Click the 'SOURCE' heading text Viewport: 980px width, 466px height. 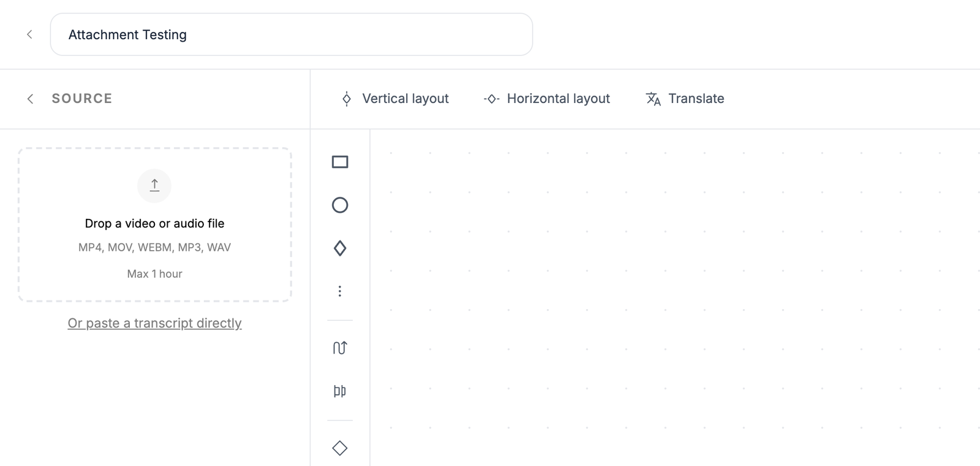click(x=82, y=99)
